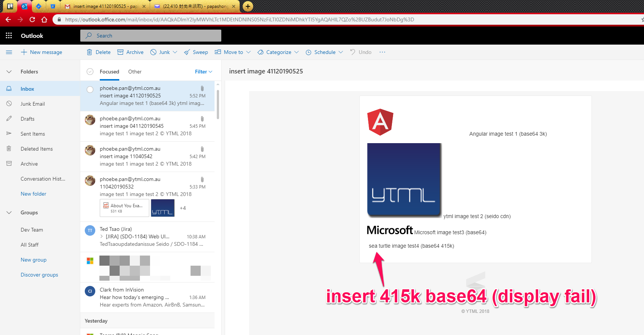The width and height of the screenshot is (644, 335).
Task: Click the Search input field
Action: click(x=151, y=36)
